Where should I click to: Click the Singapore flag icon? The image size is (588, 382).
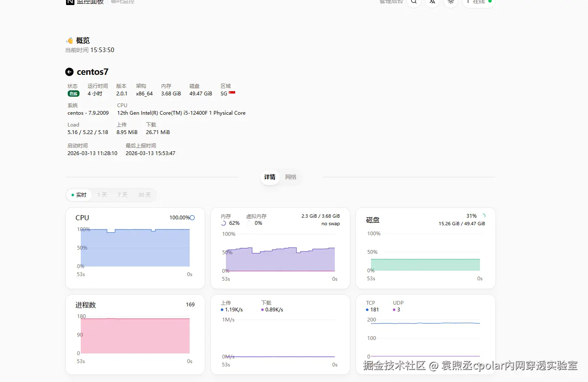pyautogui.click(x=232, y=92)
